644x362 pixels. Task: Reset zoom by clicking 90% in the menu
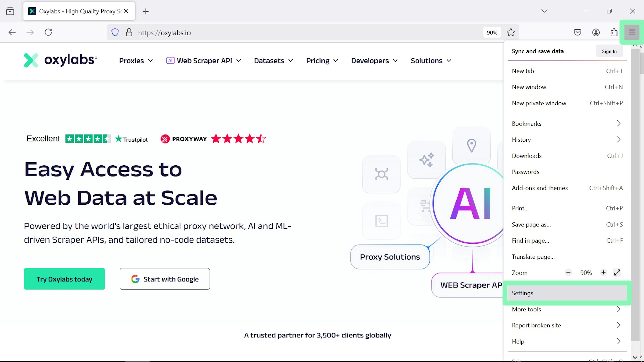click(x=586, y=273)
